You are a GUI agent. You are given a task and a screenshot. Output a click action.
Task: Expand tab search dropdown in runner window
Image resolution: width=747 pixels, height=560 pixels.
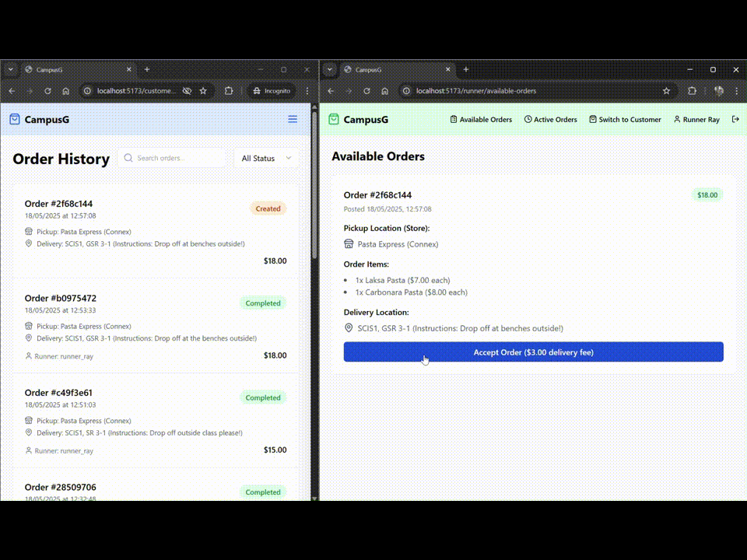[x=330, y=69]
